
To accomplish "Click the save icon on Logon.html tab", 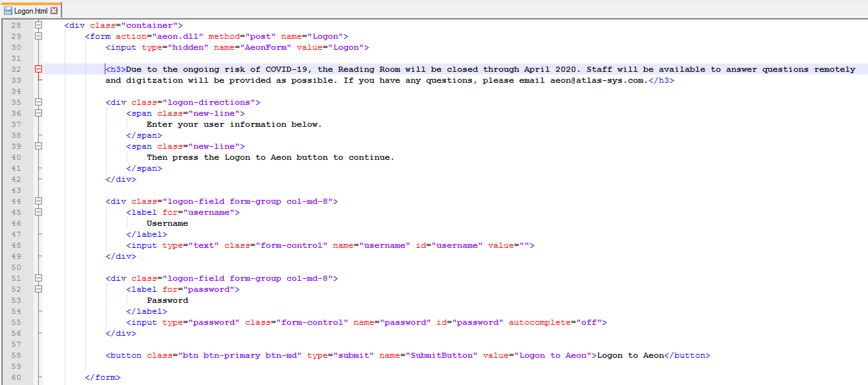I will click(x=8, y=11).
